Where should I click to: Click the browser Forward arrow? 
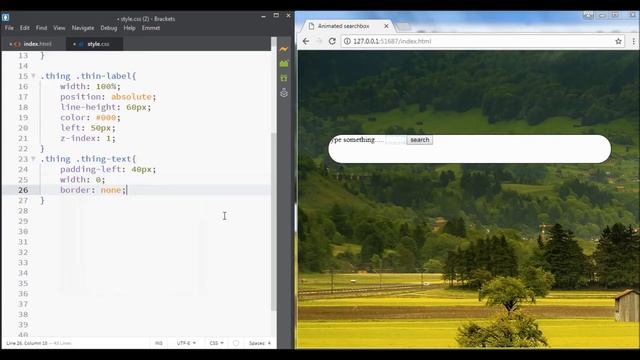coord(319,41)
